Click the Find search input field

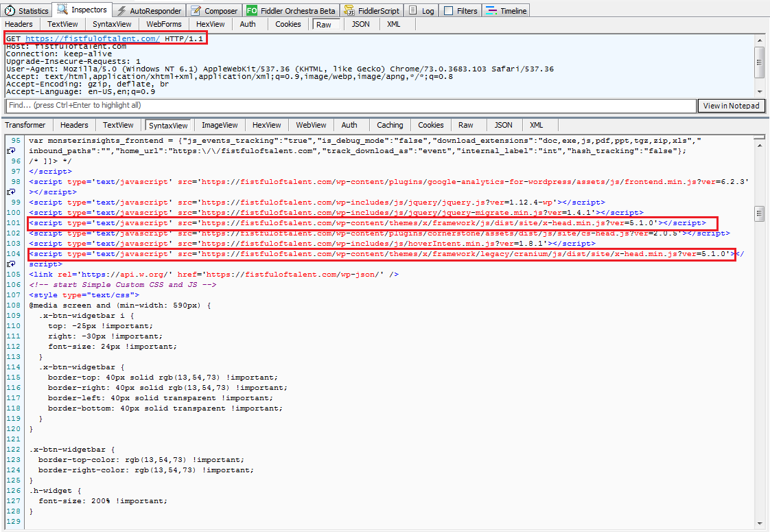pos(350,106)
